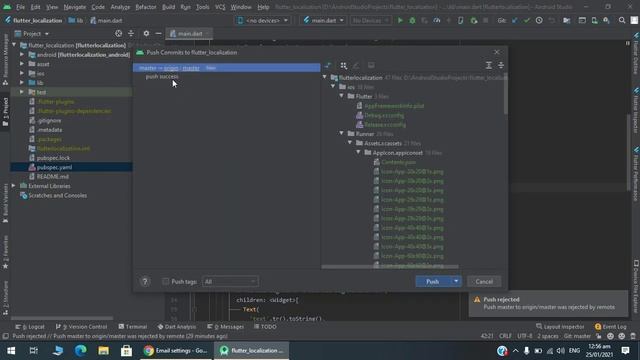The height and width of the screenshot is (360, 640).
Task: Open Build menu
Action: pos(168,7)
